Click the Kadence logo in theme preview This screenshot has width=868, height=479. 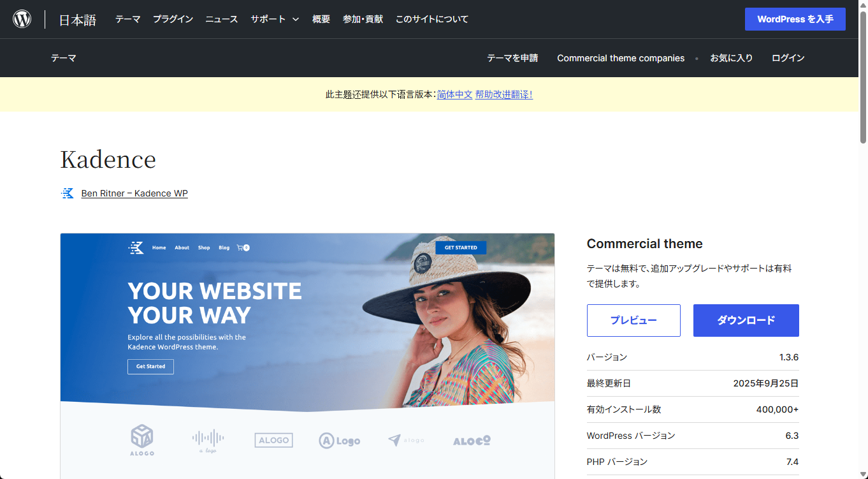pyautogui.click(x=136, y=247)
